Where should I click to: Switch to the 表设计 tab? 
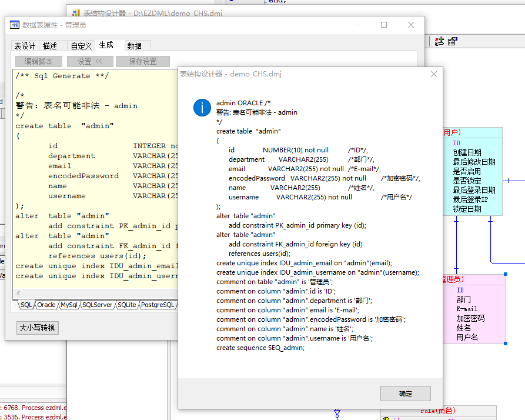25,46
